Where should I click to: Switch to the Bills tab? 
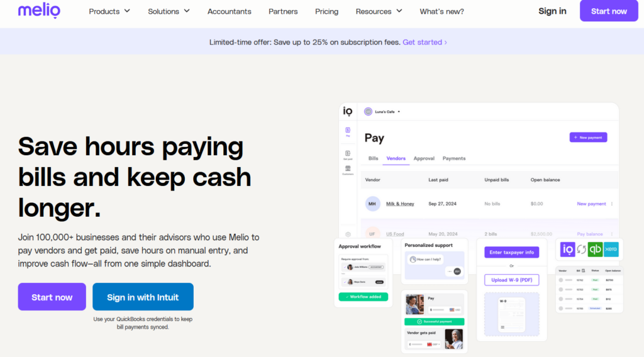[374, 158]
